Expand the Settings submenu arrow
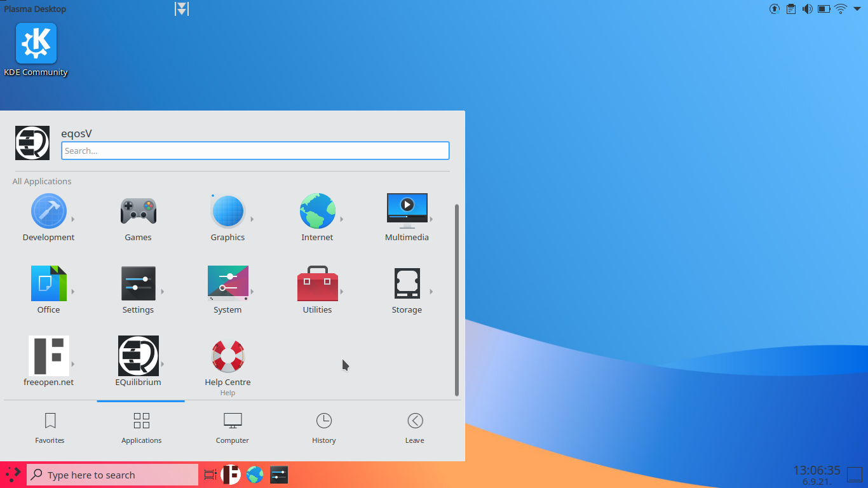 coord(163,292)
